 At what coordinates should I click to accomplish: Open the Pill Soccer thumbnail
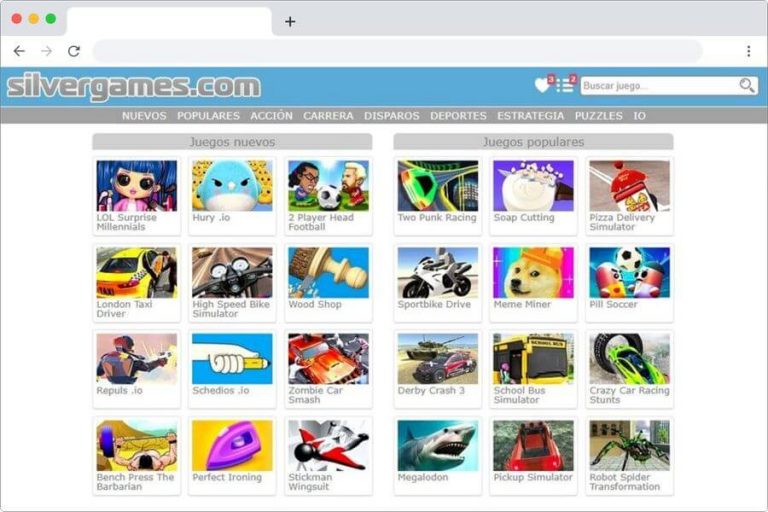629,272
